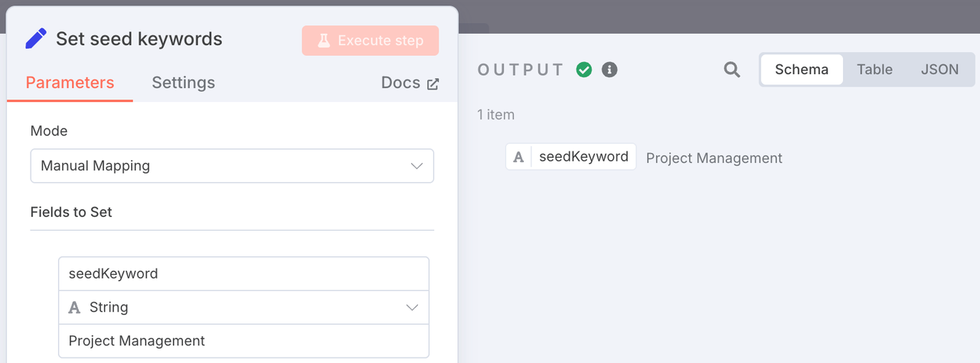This screenshot has width=980, height=363.
Task: Click the Fields to Set label
Action: tap(71, 212)
